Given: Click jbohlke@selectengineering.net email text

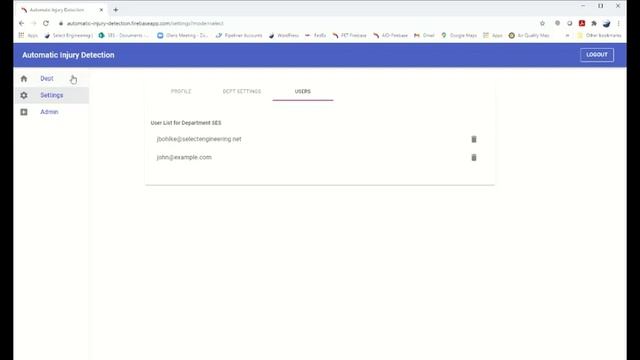Looking at the screenshot, I should pyautogui.click(x=199, y=139).
